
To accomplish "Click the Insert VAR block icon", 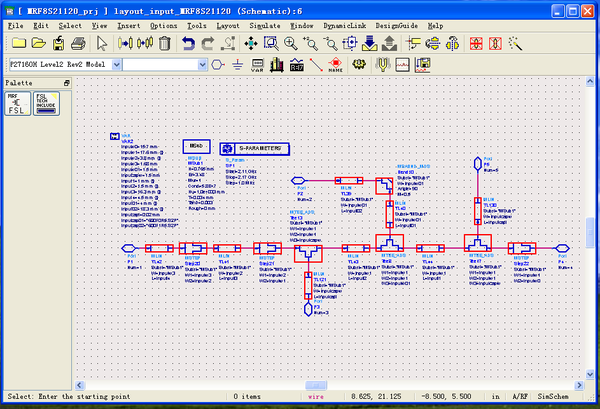I will tap(256, 64).
